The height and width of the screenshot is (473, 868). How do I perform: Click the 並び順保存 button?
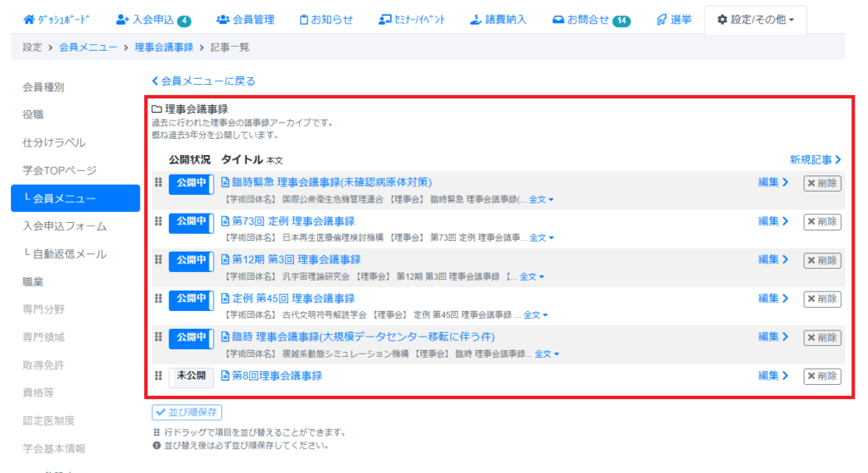coord(186,413)
